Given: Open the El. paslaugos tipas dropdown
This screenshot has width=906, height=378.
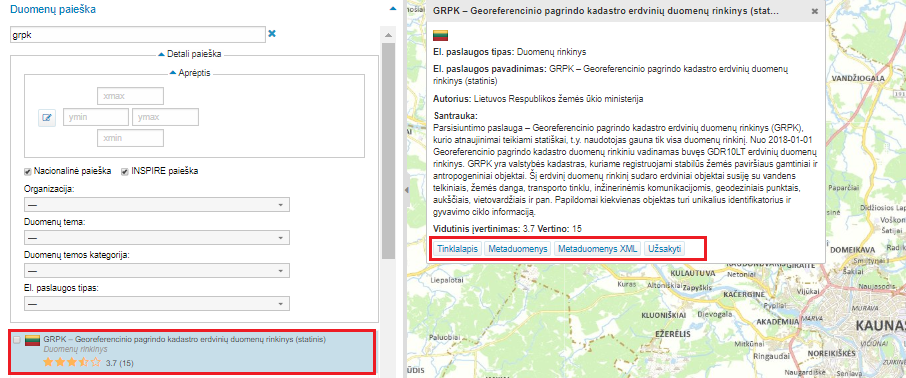Looking at the screenshot, I should (x=157, y=303).
